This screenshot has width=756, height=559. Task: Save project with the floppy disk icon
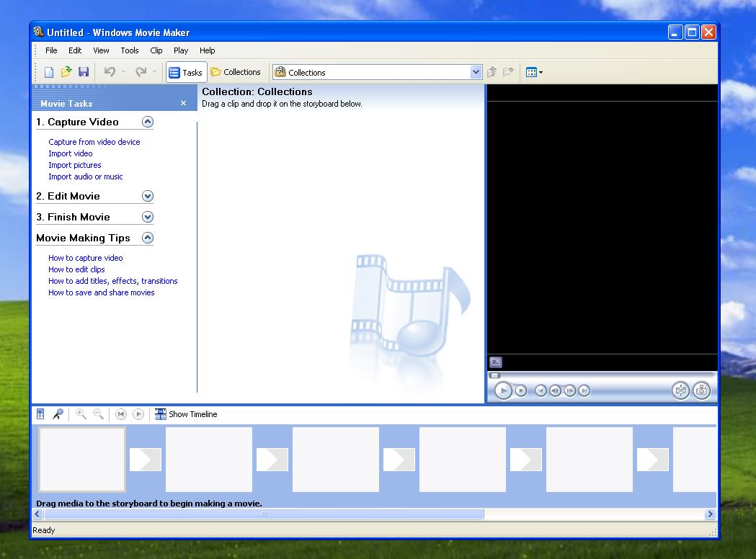click(84, 72)
